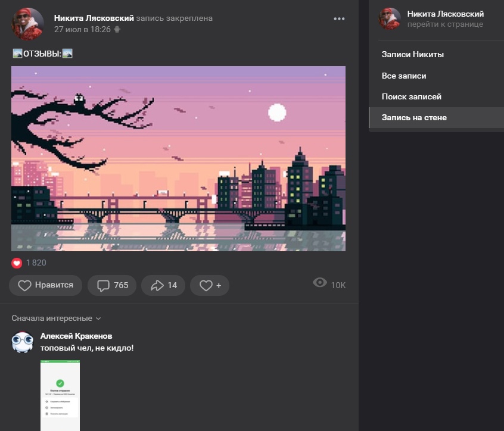Open post author's avatar picture
This screenshot has height=431, width=504.
27,24
